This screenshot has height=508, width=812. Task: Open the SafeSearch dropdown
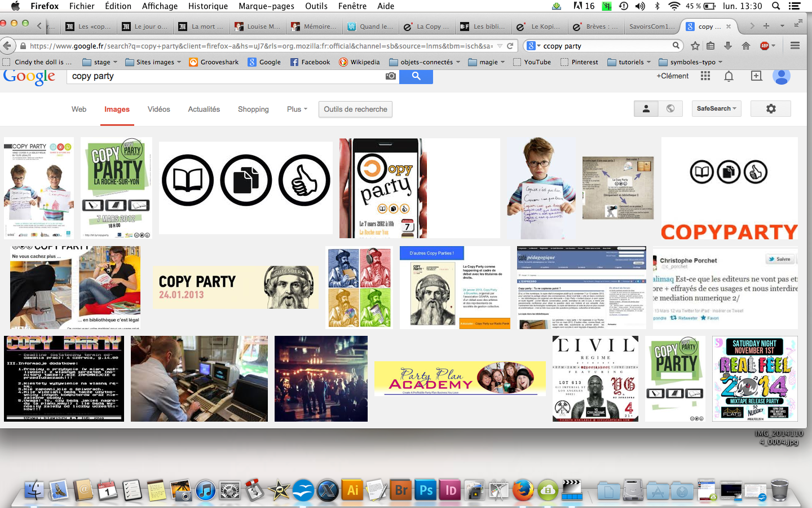(716, 108)
